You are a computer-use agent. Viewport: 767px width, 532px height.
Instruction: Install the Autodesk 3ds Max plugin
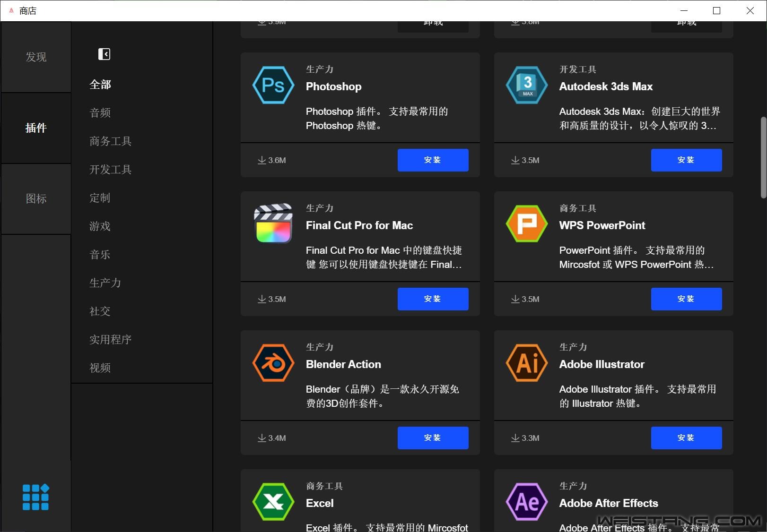686,160
